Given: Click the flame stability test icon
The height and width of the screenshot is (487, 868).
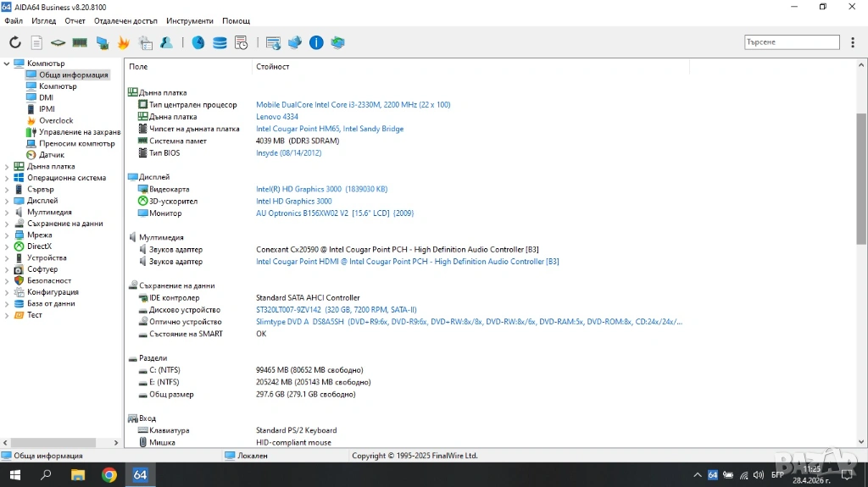Looking at the screenshot, I should tap(124, 42).
